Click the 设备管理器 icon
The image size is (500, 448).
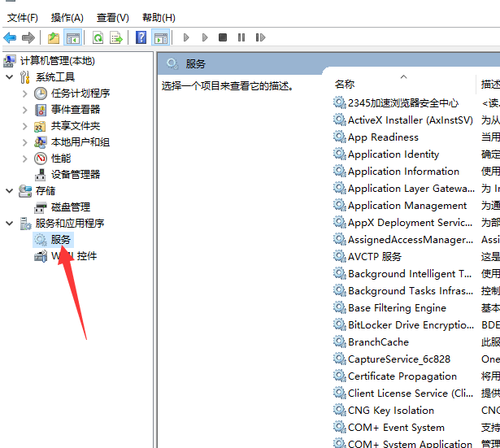pyautogui.click(x=40, y=175)
